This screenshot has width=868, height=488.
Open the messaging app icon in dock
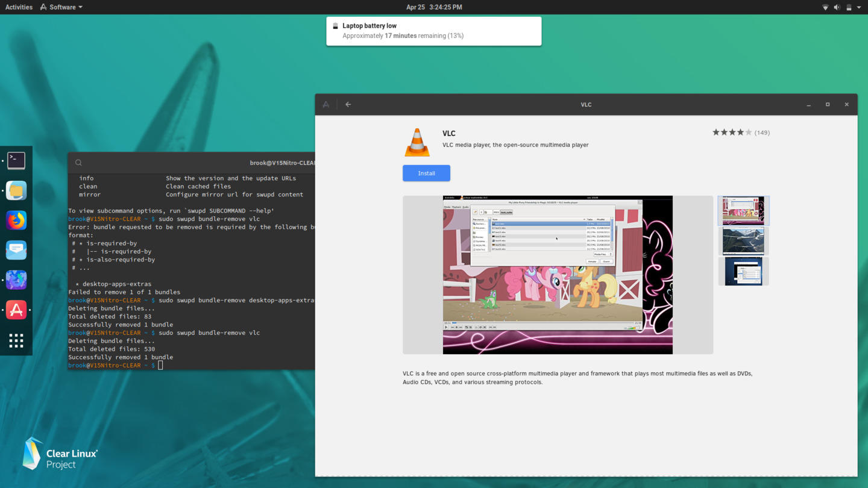pos(16,250)
